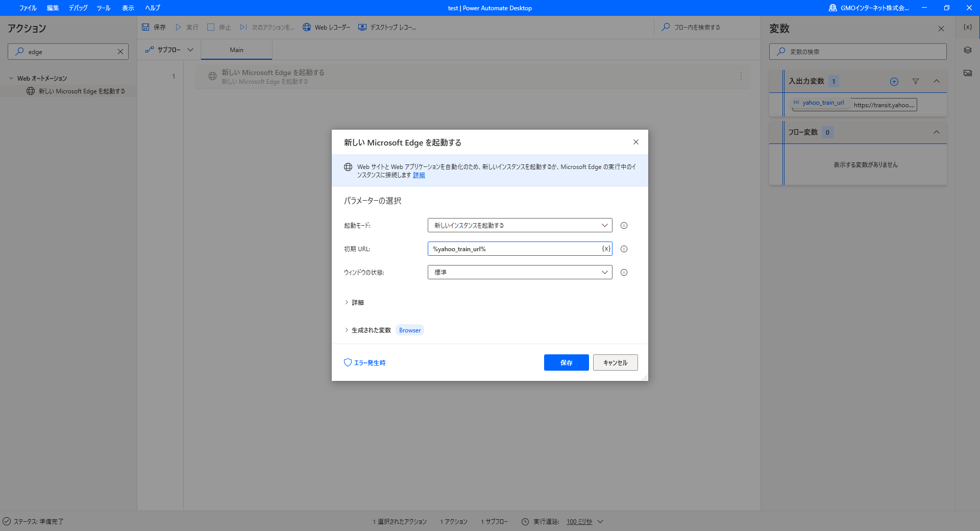
Task: Click the Browser variable chip
Action: pyautogui.click(x=410, y=330)
